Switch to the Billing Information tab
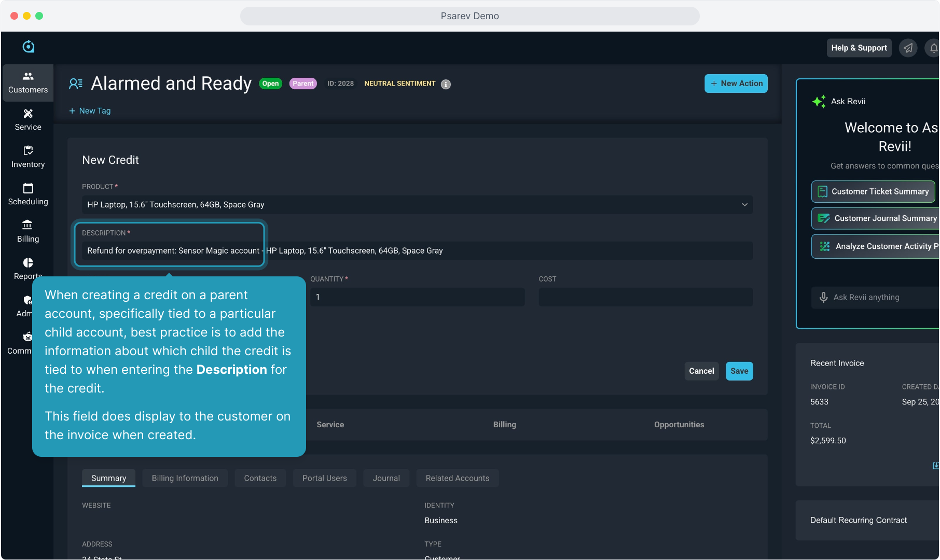Image resolution: width=940 pixels, height=560 pixels. (185, 478)
